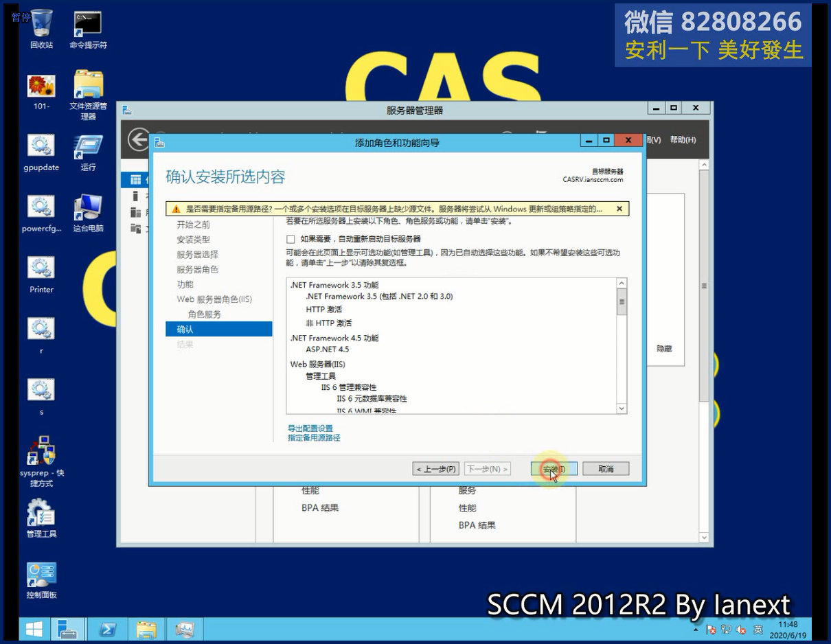831x644 pixels.
Task: Click the 上一步(P) button
Action: [x=435, y=469]
